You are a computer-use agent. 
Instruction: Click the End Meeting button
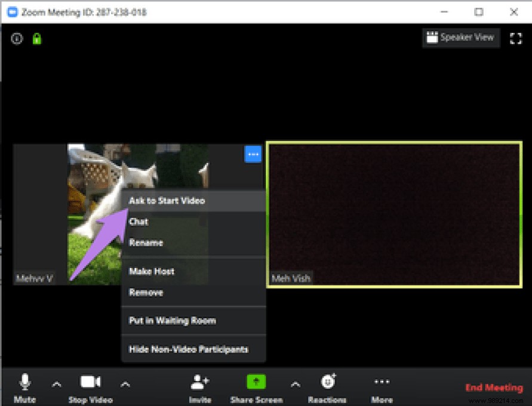(494, 387)
